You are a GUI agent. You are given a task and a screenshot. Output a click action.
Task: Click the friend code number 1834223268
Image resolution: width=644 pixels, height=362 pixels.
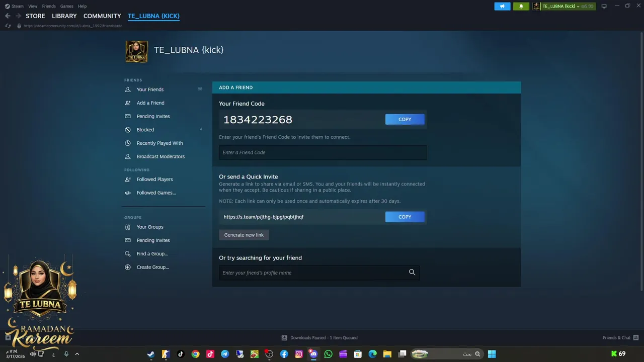[258, 120]
